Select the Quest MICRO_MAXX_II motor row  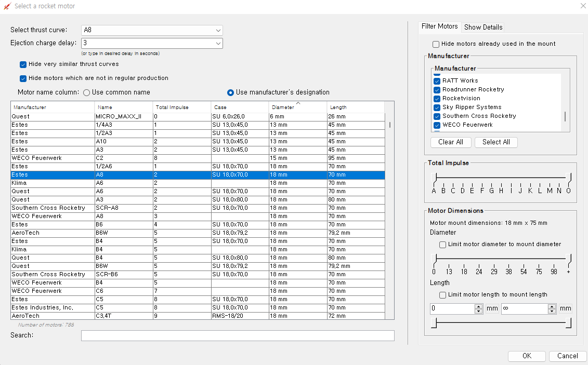coord(198,116)
